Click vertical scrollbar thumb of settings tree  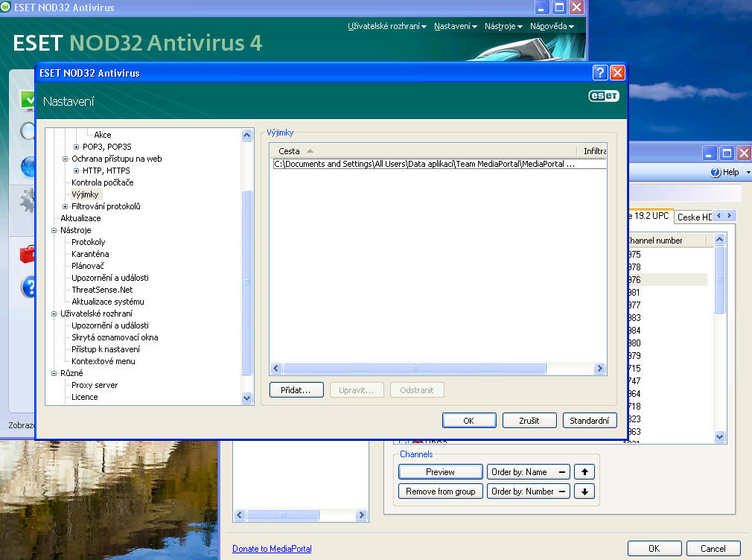(247, 282)
